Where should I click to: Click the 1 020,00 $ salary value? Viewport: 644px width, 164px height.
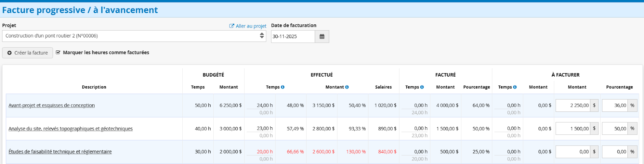click(385, 105)
